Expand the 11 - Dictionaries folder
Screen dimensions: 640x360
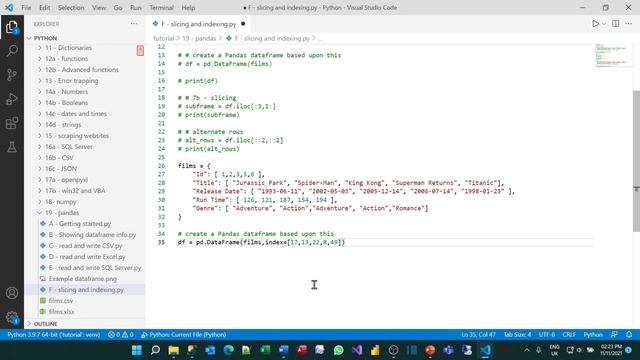point(85,48)
